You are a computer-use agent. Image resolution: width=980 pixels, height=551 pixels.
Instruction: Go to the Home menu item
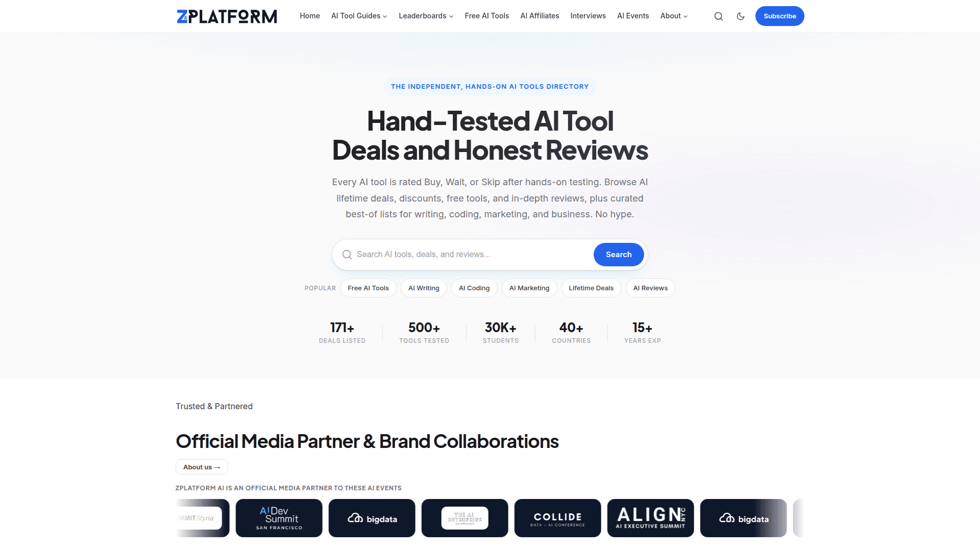tap(310, 16)
